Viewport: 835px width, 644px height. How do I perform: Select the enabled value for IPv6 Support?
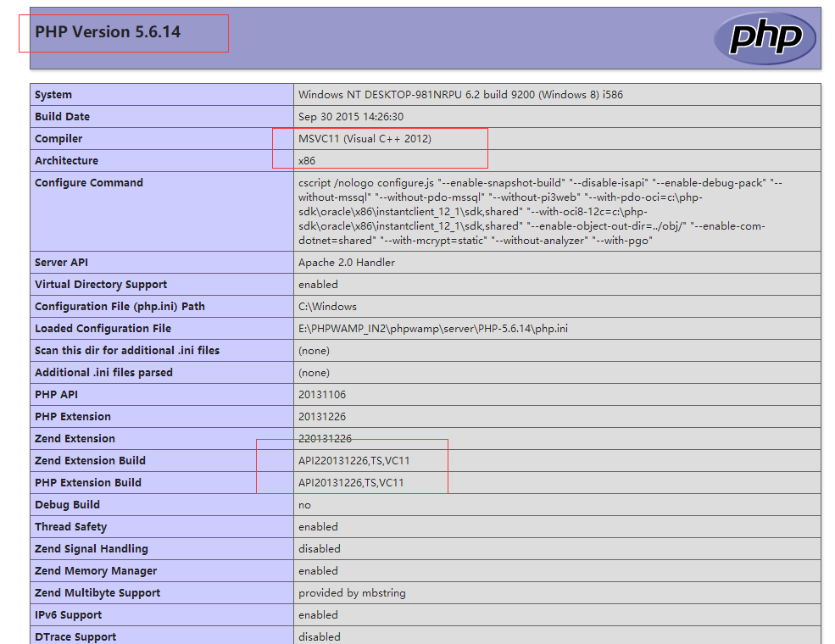coord(318,614)
